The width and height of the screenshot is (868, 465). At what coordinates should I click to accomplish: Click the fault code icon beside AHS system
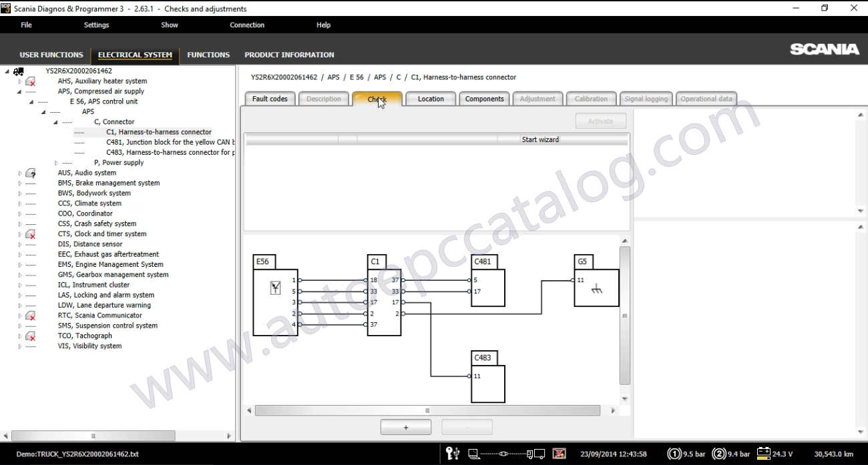[29, 81]
